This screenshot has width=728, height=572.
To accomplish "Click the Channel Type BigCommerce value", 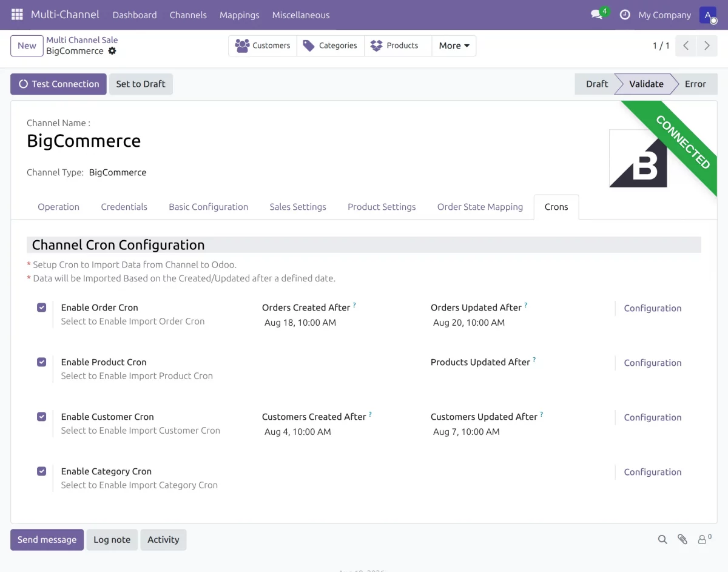I will coord(118,172).
